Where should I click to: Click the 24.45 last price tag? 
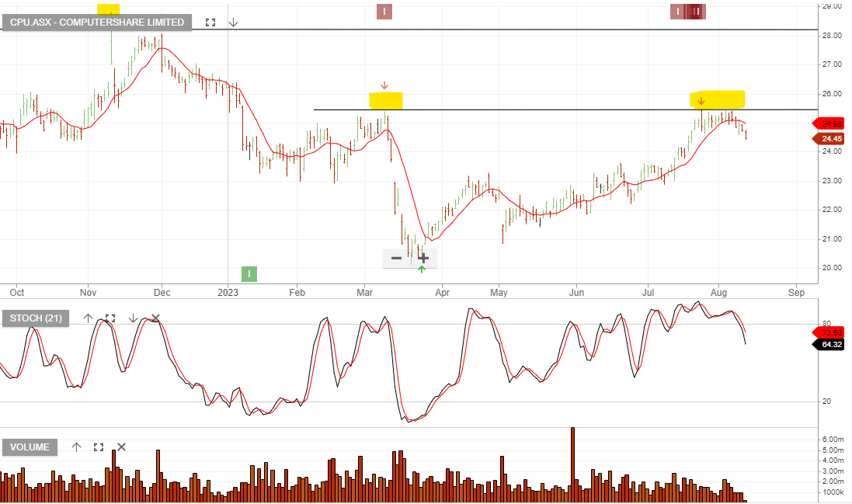point(829,139)
